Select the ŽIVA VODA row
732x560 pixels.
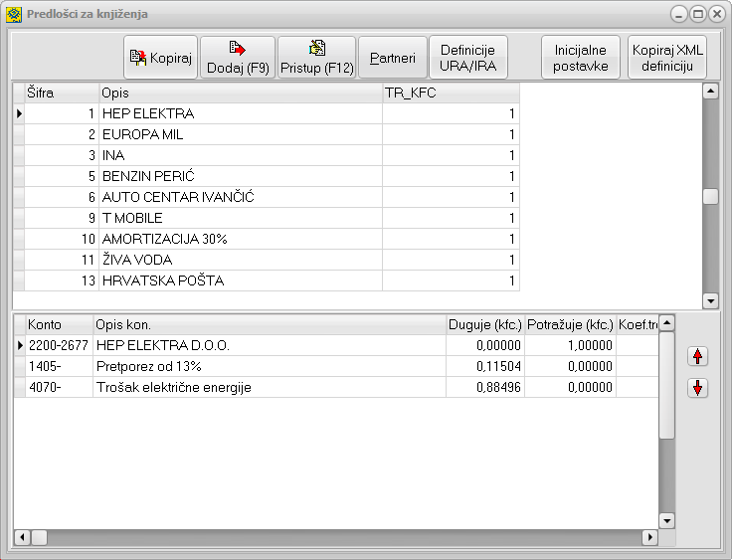point(267,260)
